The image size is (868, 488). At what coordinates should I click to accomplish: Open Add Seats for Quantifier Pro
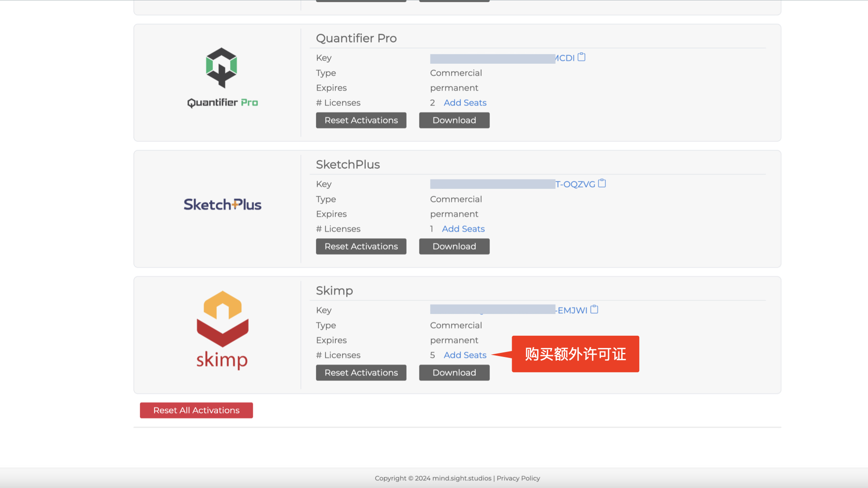pyautogui.click(x=465, y=103)
